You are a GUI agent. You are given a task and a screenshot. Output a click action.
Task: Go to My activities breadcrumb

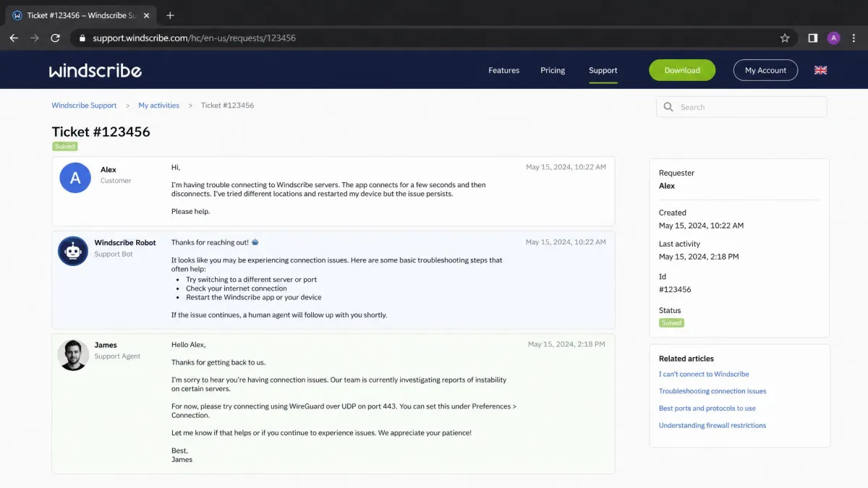(x=159, y=106)
